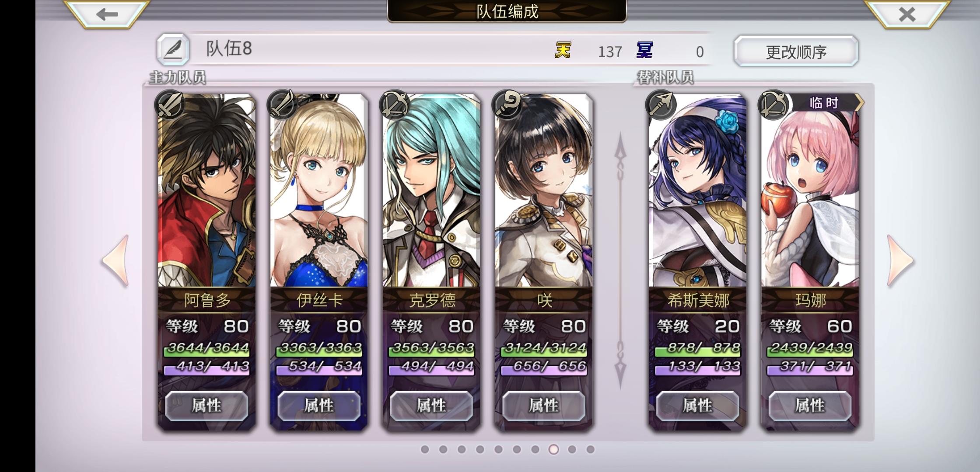
Task: Tap the yellow 天 cost icon
Action: pos(563,50)
